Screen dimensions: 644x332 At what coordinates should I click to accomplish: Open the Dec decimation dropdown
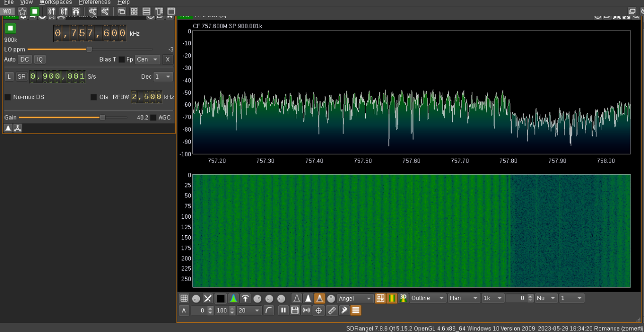point(163,77)
